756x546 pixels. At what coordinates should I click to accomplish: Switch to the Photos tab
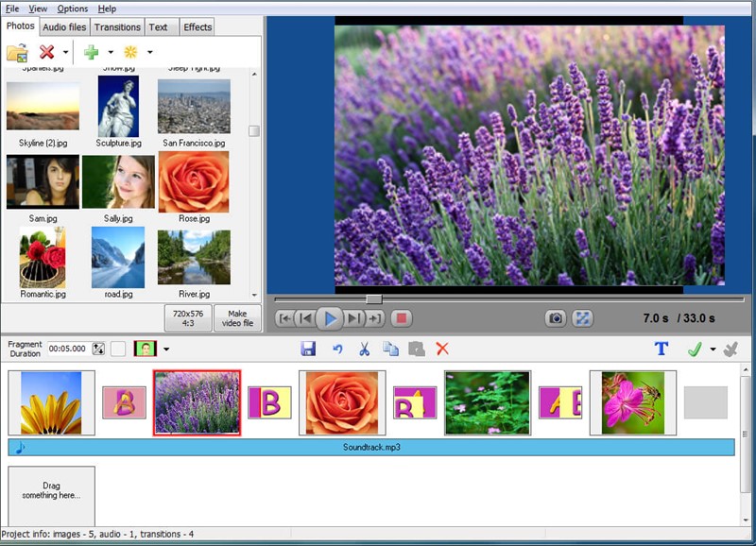(x=20, y=26)
